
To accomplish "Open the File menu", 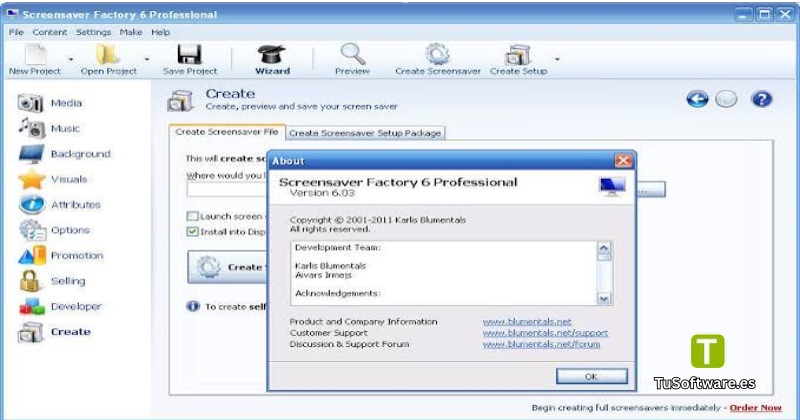I will [x=16, y=32].
